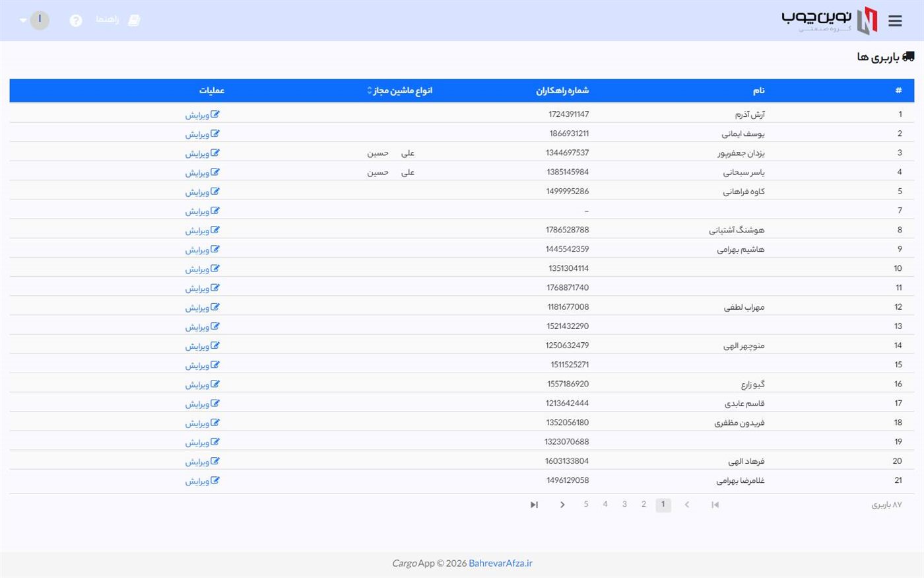Edit row for یوسف ایمانی
This screenshot has width=924, height=578.
(x=202, y=133)
